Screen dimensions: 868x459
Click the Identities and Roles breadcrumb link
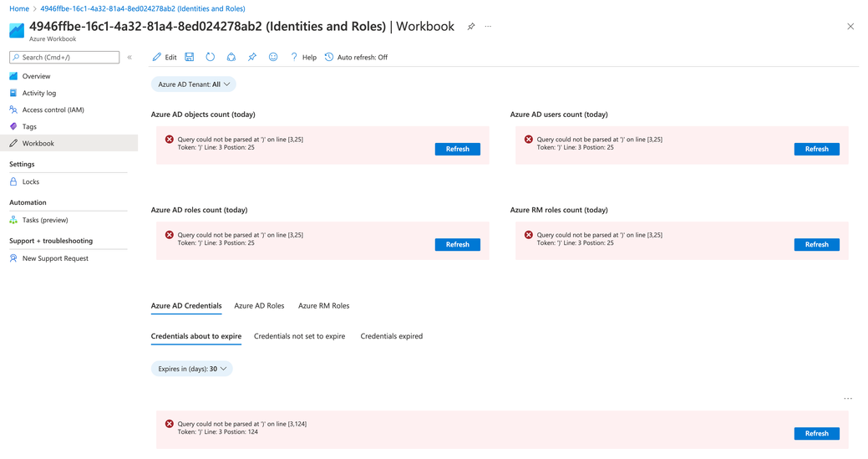(x=142, y=8)
